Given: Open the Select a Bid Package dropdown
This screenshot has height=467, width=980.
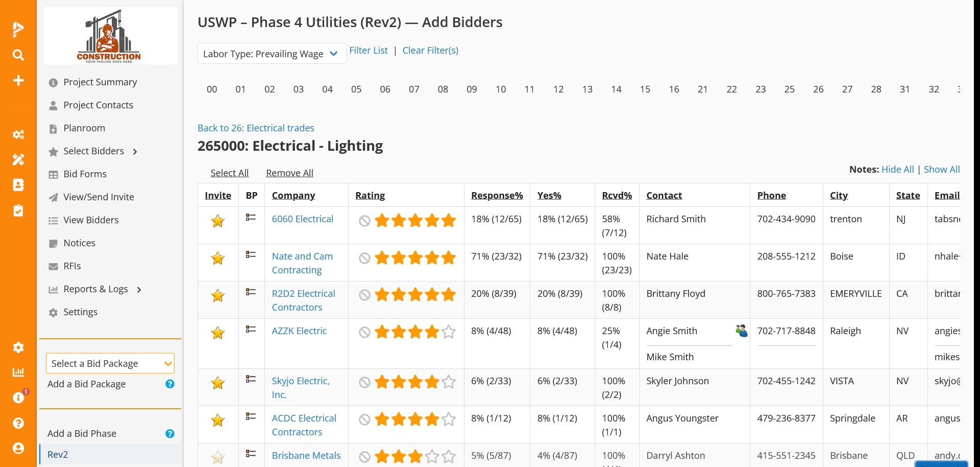Looking at the screenshot, I should pyautogui.click(x=110, y=363).
